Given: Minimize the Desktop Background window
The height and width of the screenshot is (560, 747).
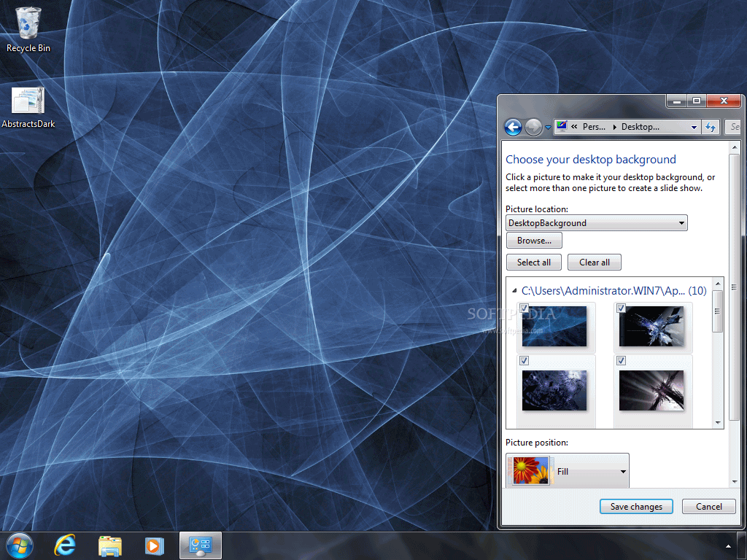Looking at the screenshot, I should tap(676, 101).
